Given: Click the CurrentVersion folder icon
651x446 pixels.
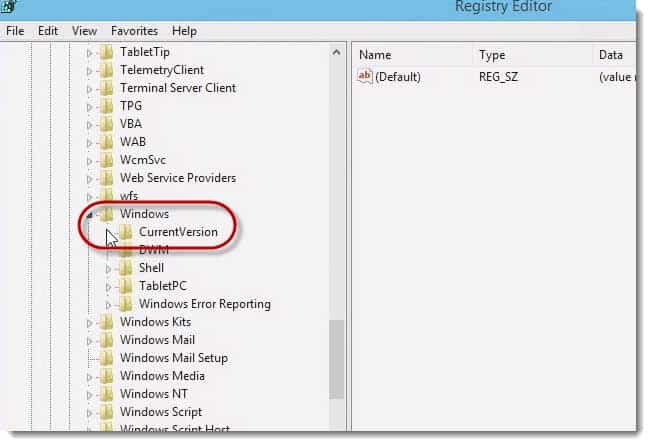Looking at the screenshot, I should point(125,232).
